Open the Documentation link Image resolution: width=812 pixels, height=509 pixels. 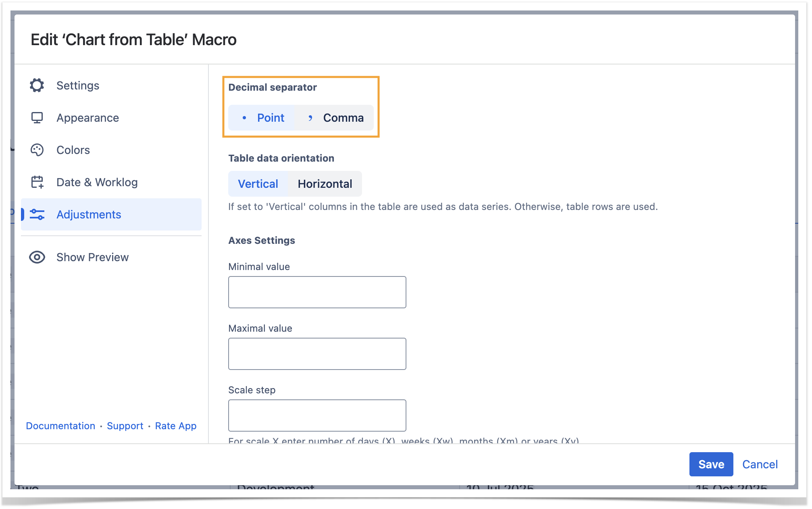[x=60, y=426]
